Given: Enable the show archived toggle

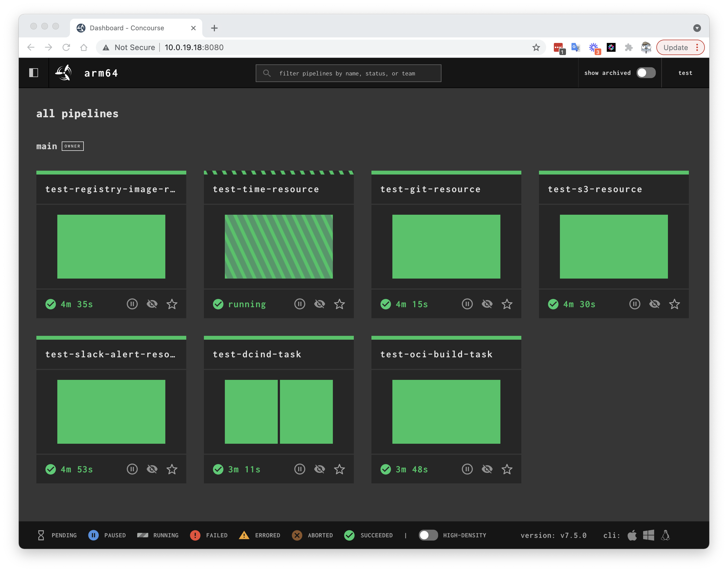Looking at the screenshot, I should (646, 73).
